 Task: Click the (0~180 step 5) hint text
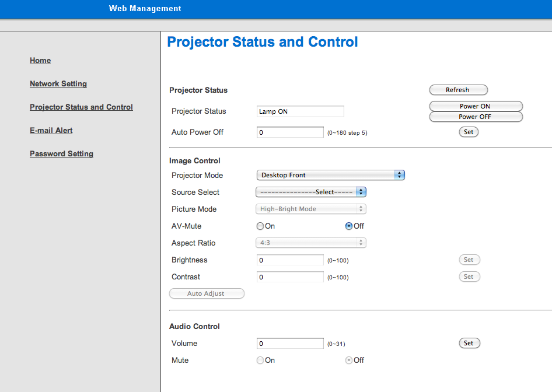347,132
